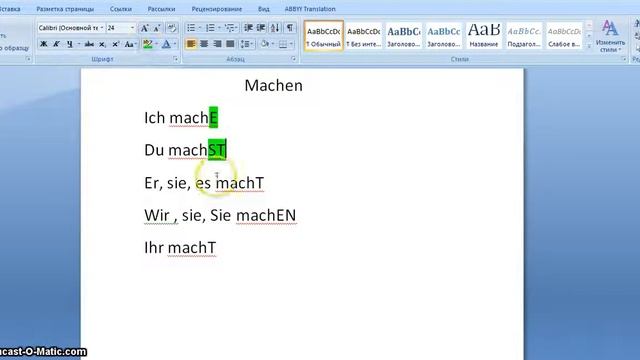This screenshot has height=360, width=640.
Task: Open the Шрифт dialog launcher
Action: 176,59
